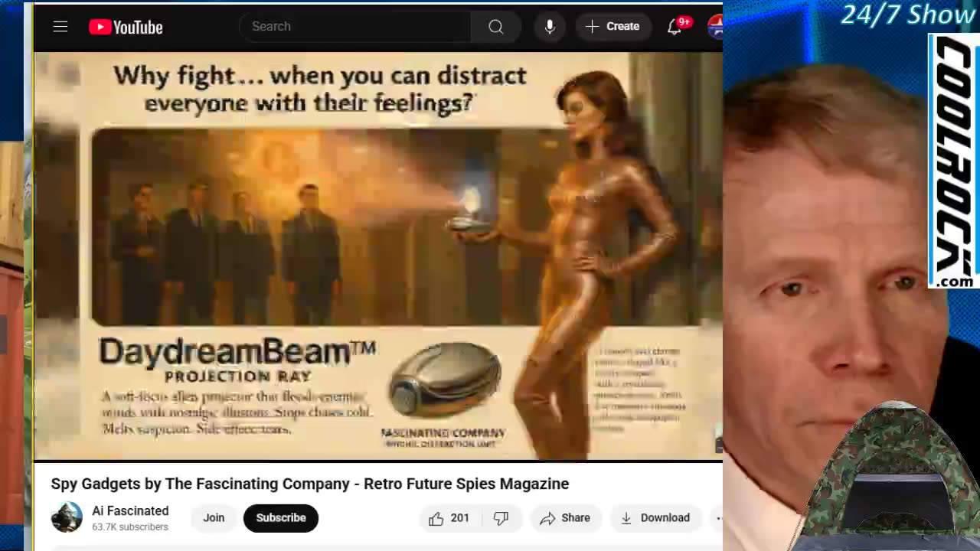The width and height of the screenshot is (980, 551).
Task: Open the account avatar menu
Action: (x=715, y=27)
